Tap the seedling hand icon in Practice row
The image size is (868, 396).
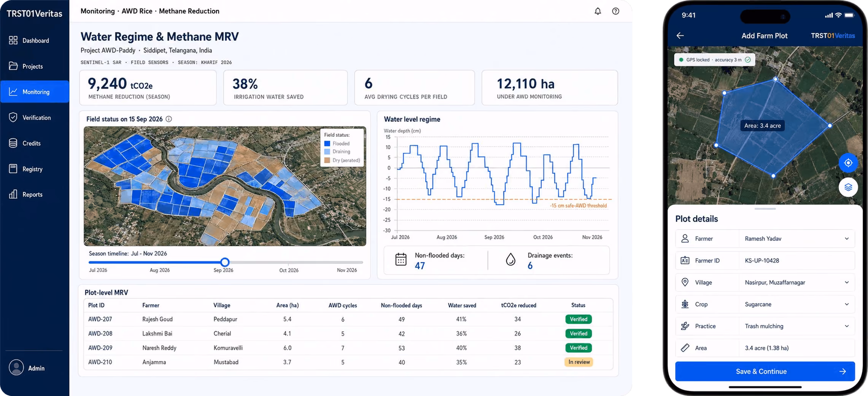(x=685, y=326)
